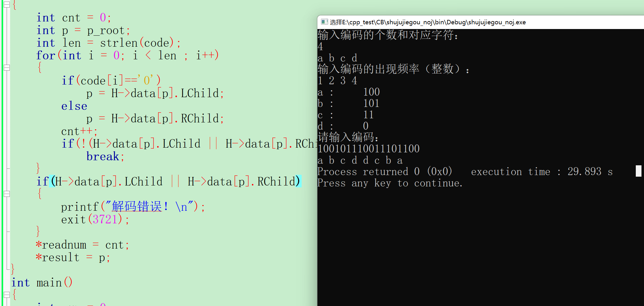Click the line 'cnt++;'
The image size is (644, 306).
79,131
